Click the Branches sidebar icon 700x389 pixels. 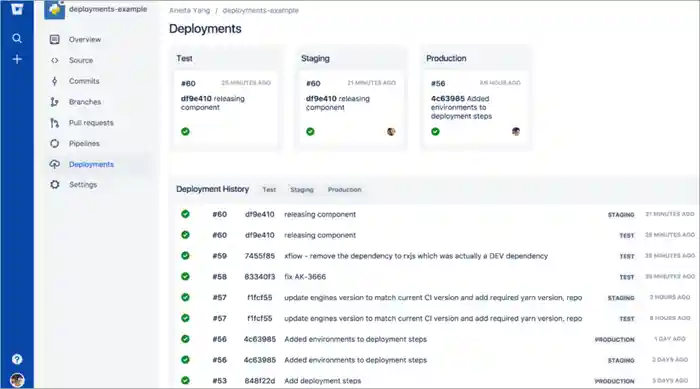coord(54,102)
